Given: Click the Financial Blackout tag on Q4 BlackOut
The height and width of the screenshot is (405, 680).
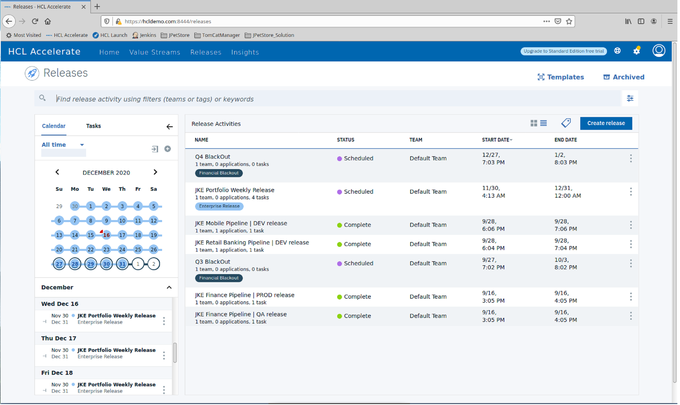Looking at the screenshot, I should (x=219, y=173).
